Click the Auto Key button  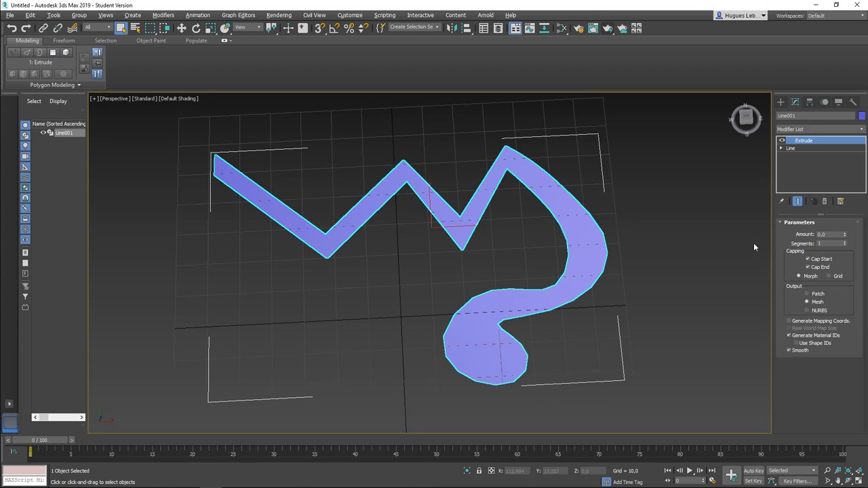point(753,470)
